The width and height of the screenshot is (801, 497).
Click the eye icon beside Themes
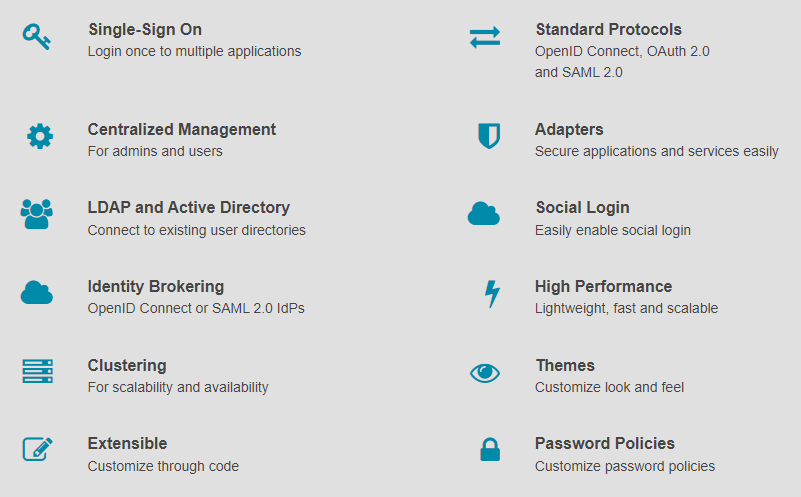click(x=485, y=373)
